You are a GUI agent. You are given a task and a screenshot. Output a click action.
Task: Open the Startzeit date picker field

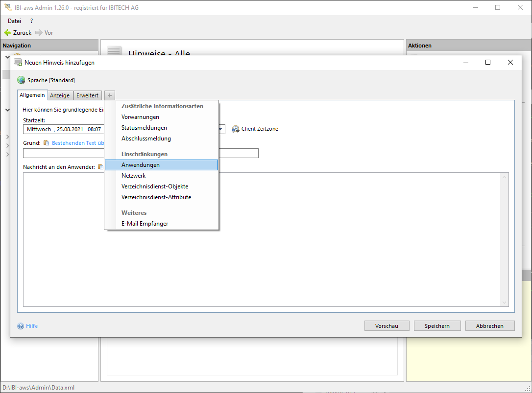click(64, 129)
